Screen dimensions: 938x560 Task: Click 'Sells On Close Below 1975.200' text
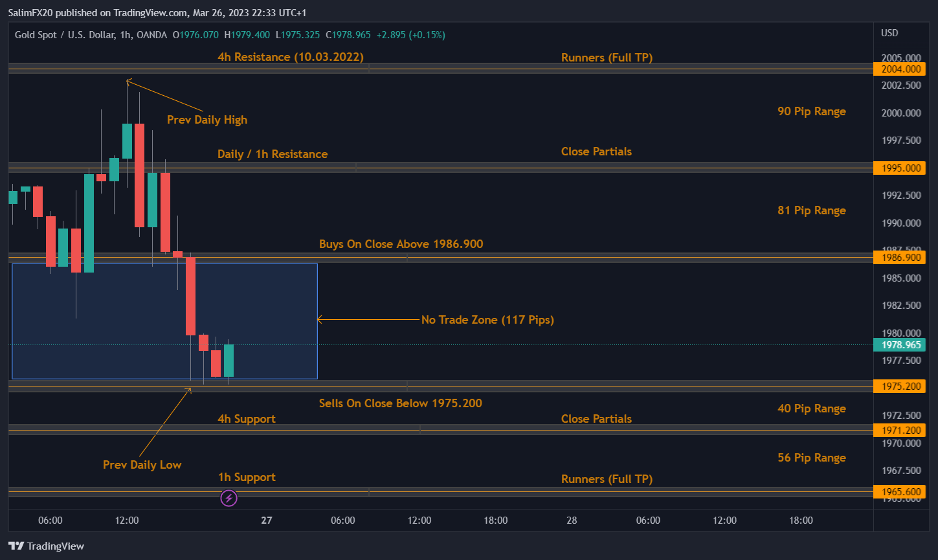(x=401, y=403)
